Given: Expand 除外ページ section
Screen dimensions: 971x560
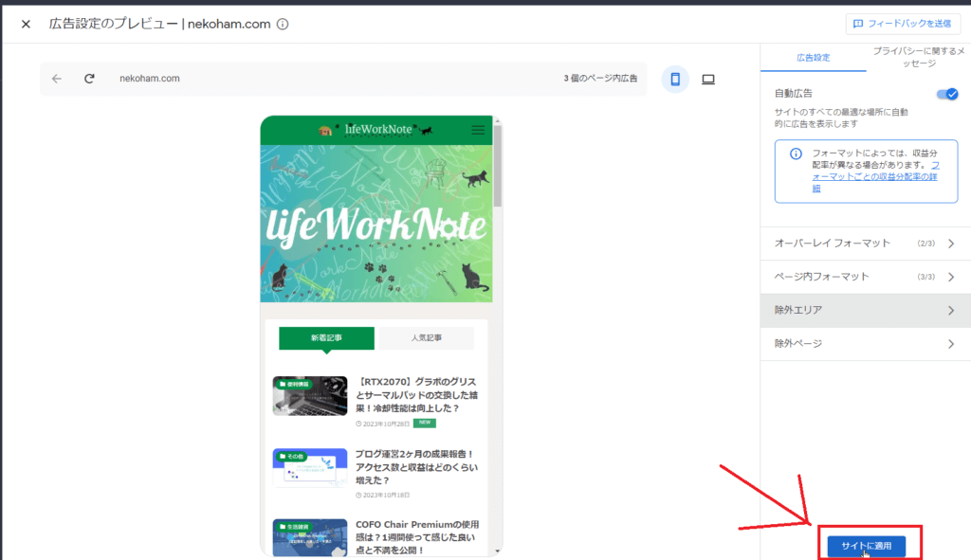Looking at the screenshot, I should (x=865, y=343).
